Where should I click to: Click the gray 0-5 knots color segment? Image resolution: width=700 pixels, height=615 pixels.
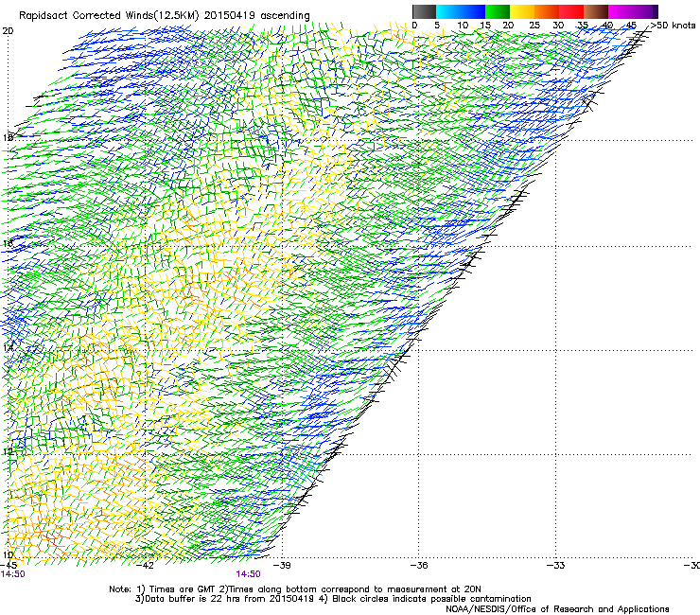(x=424, y=11)
